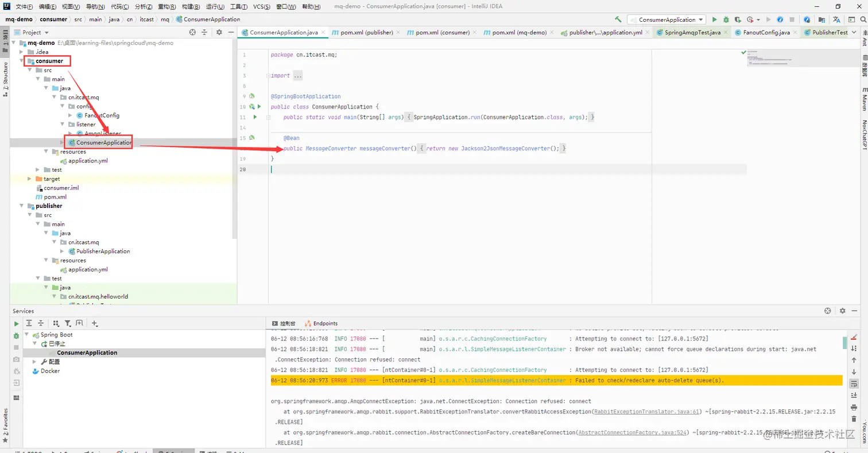Collapse the Spring Boot node in Services
Image resolution: width=868 pixels, height=453 pixels.
pos(26,335)
